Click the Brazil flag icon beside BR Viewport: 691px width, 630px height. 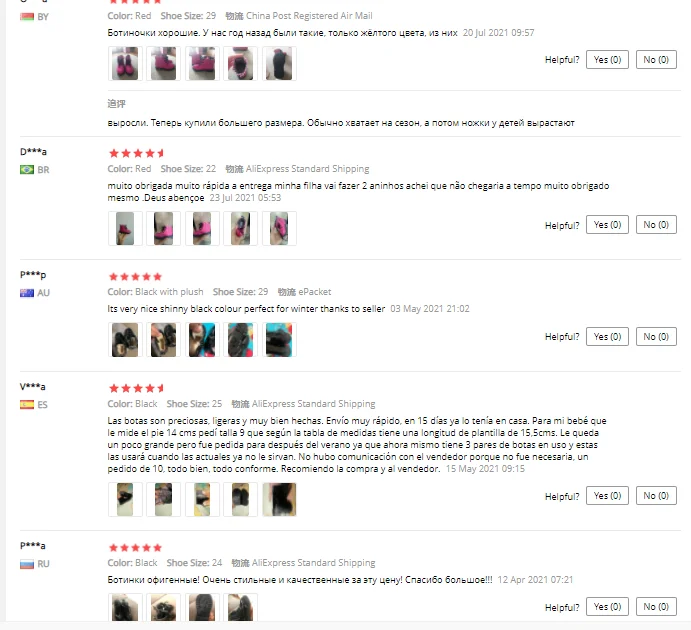point(27,170)
